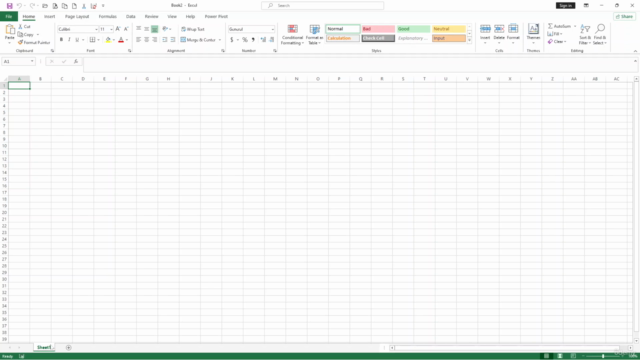Screen dimensions: 640x360
Task: Decrease the font size
Action: click(126, 29)
